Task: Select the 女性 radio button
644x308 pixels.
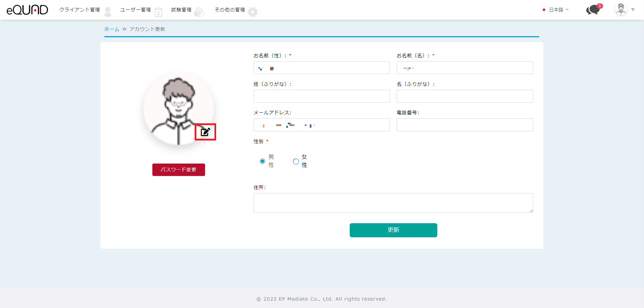Action: pyautogui.click(x=296, y=161)
